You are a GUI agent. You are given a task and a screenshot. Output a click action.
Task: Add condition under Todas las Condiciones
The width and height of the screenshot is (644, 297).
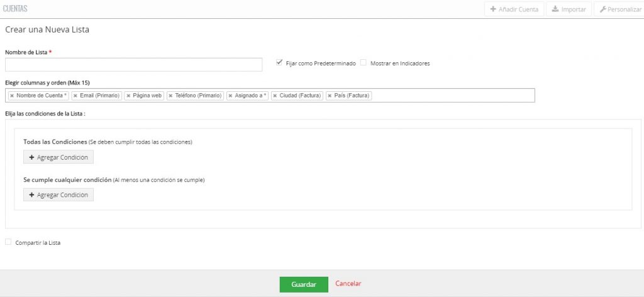click(58, 157)
